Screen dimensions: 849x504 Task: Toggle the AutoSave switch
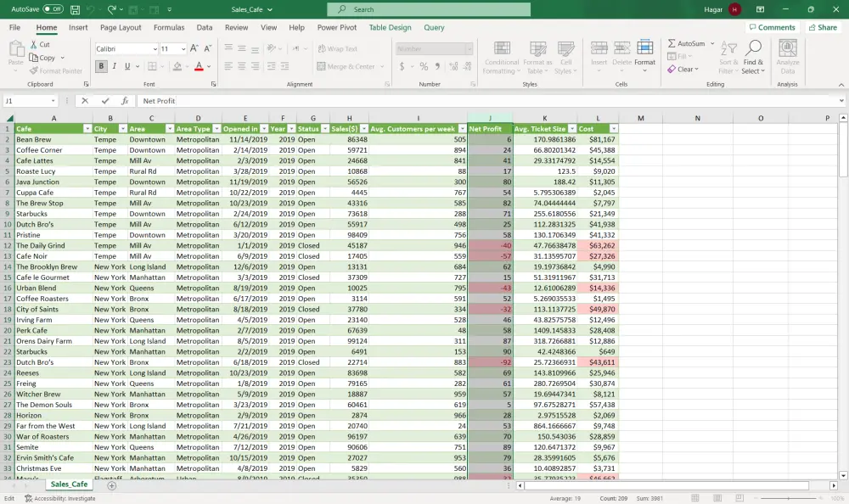click(53, 9)
